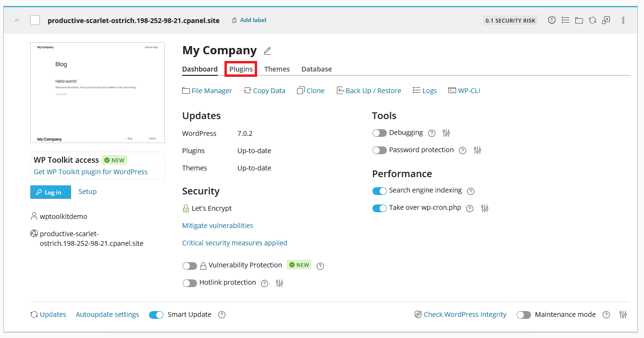Click the Clone link
This screenshot has height=338, width=644.
(x=311, y=91)
